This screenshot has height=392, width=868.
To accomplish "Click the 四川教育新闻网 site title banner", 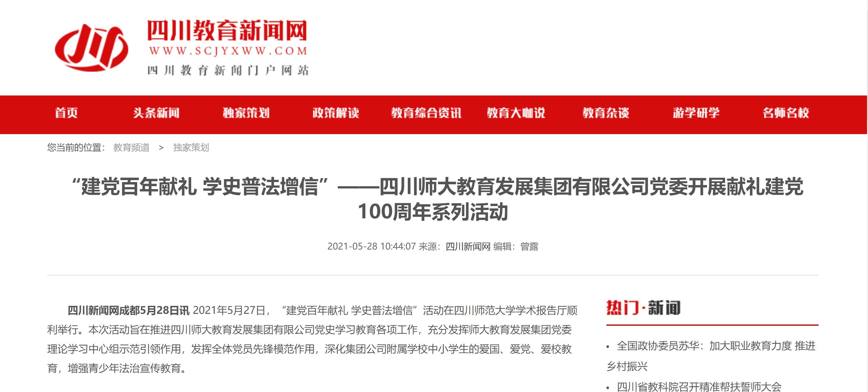I will click(x=228, y=30).
